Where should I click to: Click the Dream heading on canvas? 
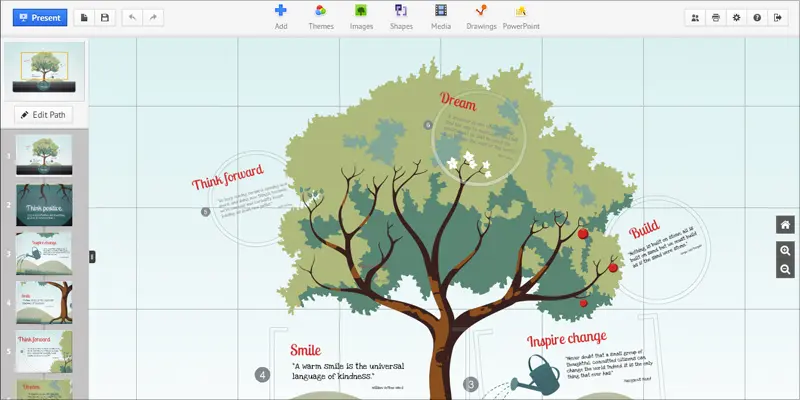[458, 101]
